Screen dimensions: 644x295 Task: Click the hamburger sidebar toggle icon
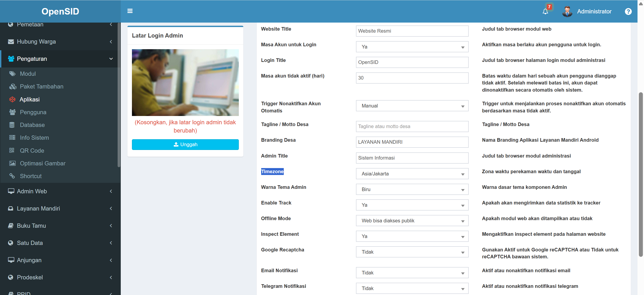click(130, 11)
